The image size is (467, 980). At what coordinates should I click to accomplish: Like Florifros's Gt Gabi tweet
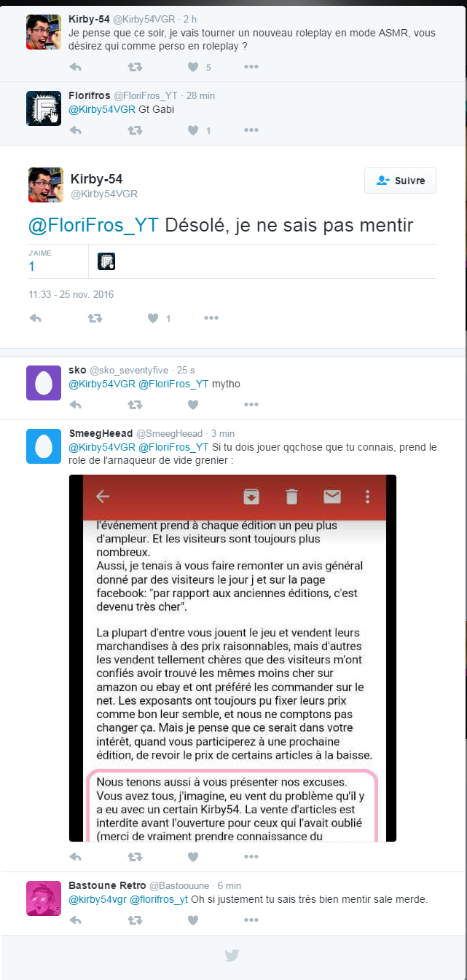click(x=193, y=130)
